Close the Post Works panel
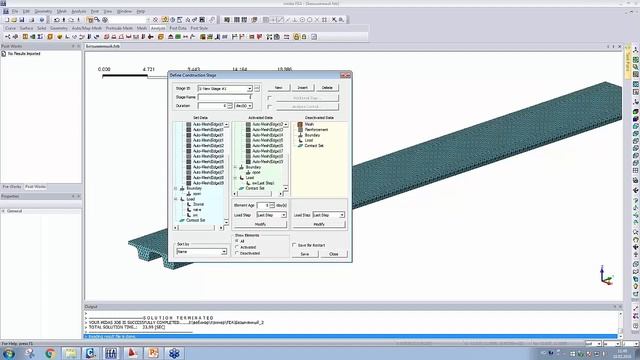640x360 pixels. pyautogui.click(x=79, y=46)
